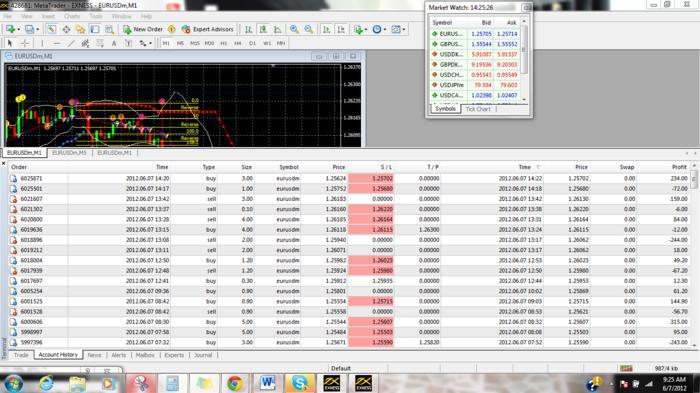Viewport: 700px width, 393px height.
Task: Select the Horizontal Line drawing tool
Action: (x=57, y=43)
